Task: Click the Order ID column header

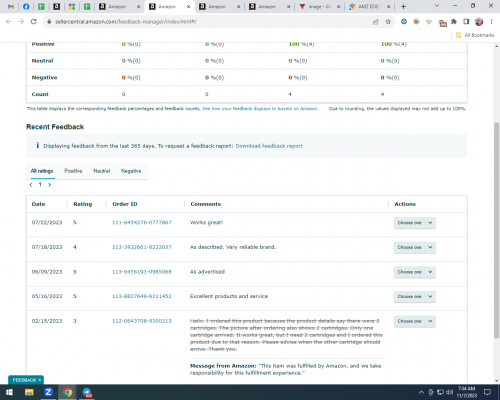Action: point(125,204)
